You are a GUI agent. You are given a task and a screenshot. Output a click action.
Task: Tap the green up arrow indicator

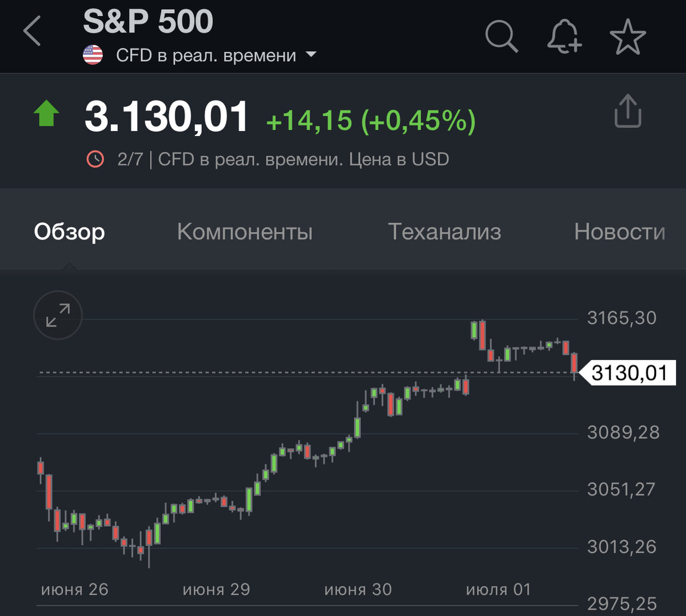46,113
